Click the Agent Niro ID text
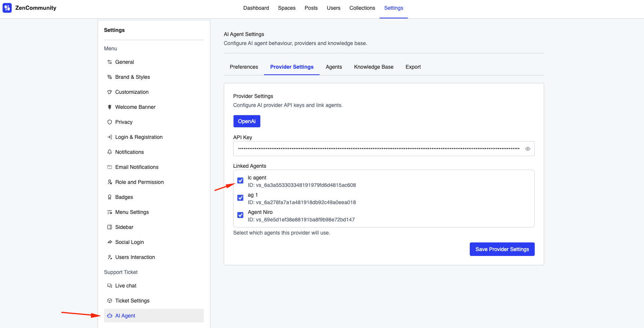The width and height of the screenshot is (644, 328). point(301,220)
